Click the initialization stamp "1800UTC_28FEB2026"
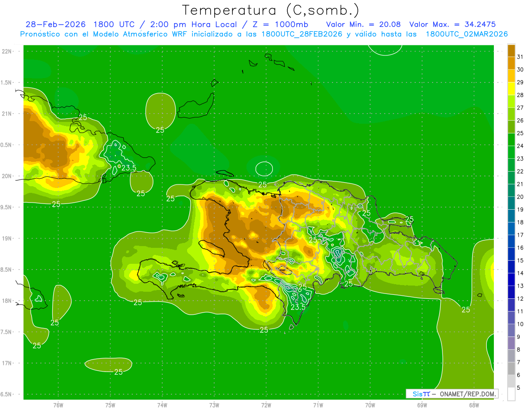 (x=301, y=34)
